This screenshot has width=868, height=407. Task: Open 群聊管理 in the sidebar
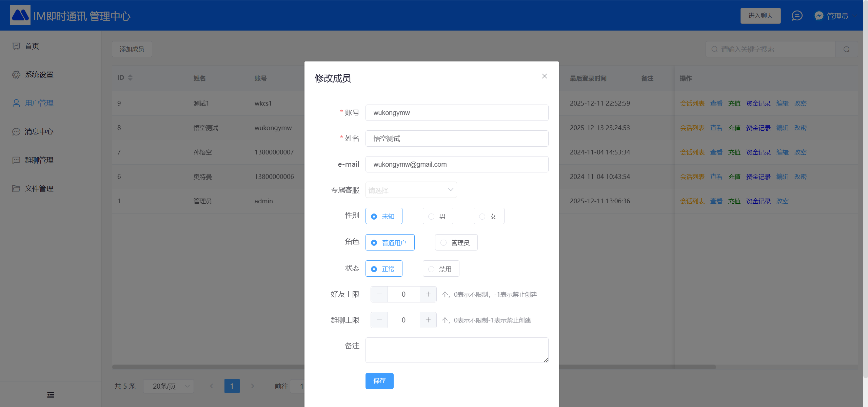click(39, 160)
